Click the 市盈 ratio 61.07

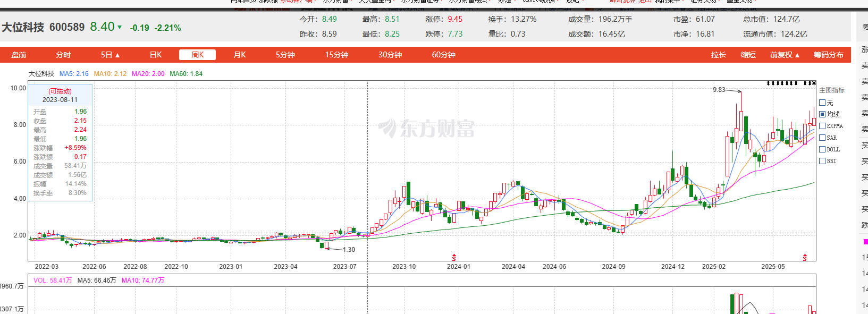click(x=705, y=19)
